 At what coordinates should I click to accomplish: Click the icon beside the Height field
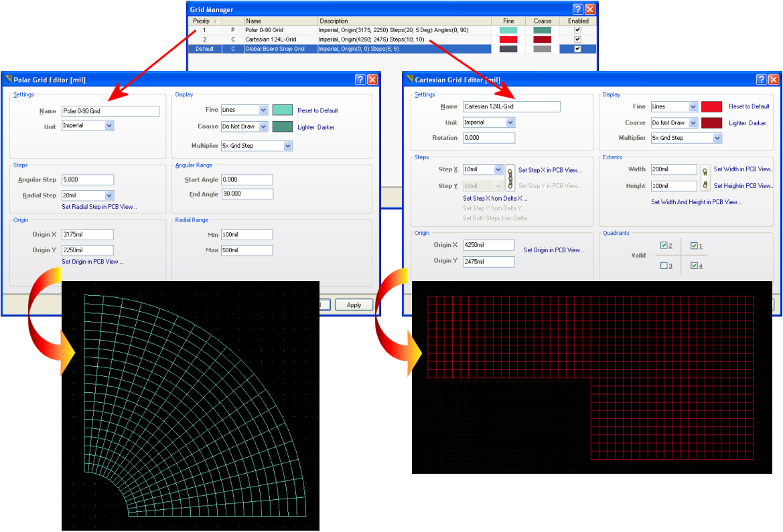(705, 185)
